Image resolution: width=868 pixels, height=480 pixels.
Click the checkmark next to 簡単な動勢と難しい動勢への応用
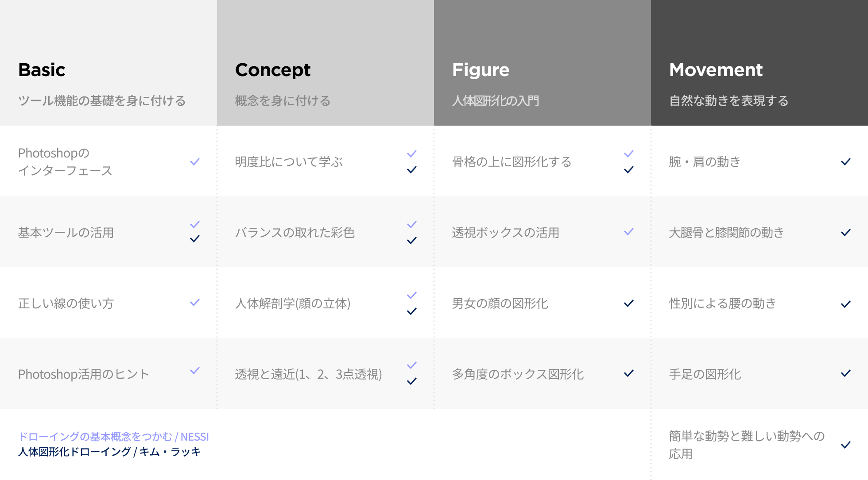(846, 445)
